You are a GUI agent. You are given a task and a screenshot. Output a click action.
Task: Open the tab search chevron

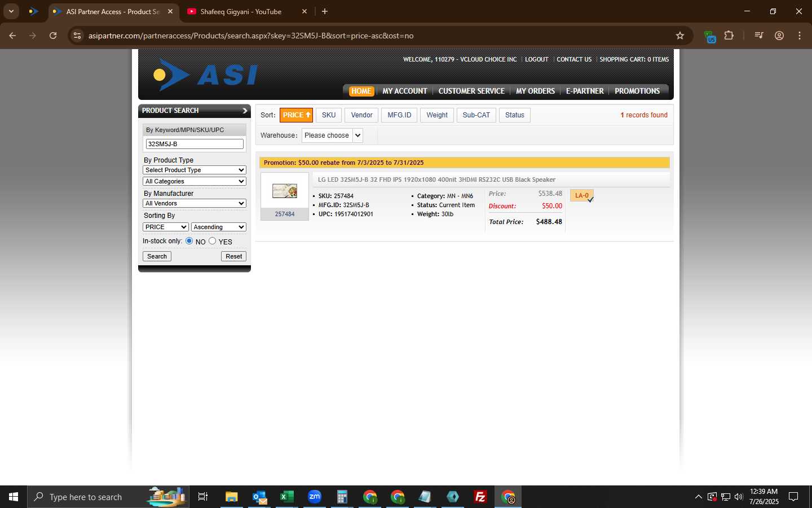click(x=11, y=11)
